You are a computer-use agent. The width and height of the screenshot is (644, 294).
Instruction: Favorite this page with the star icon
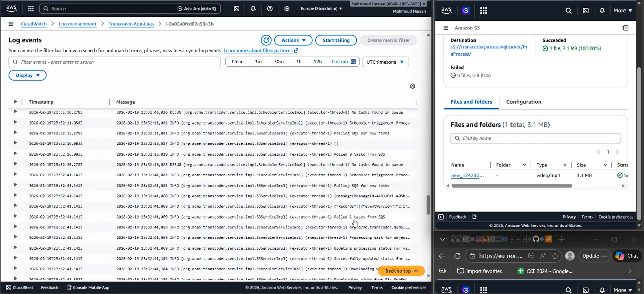555,256
